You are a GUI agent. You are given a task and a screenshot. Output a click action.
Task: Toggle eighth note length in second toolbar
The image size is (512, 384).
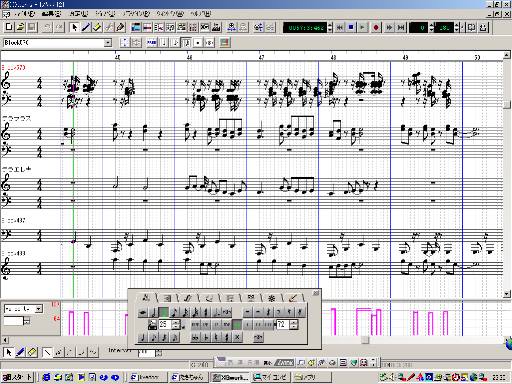175,43
